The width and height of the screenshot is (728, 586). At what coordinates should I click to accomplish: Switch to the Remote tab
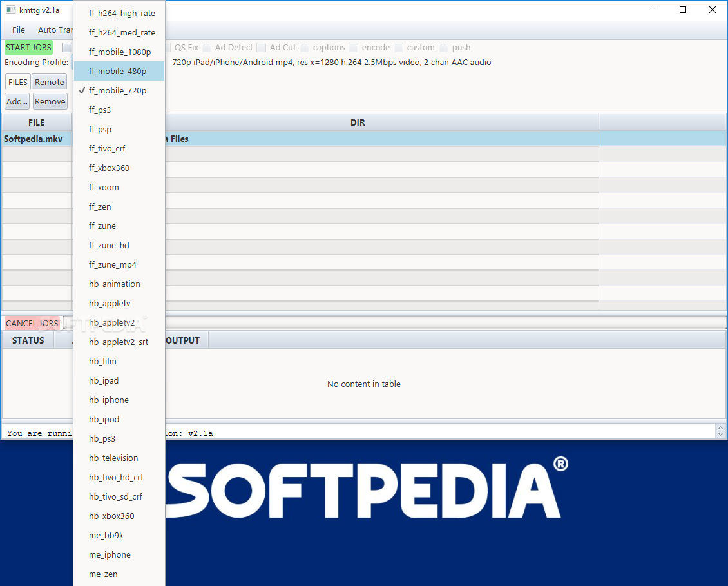[49, 83]
